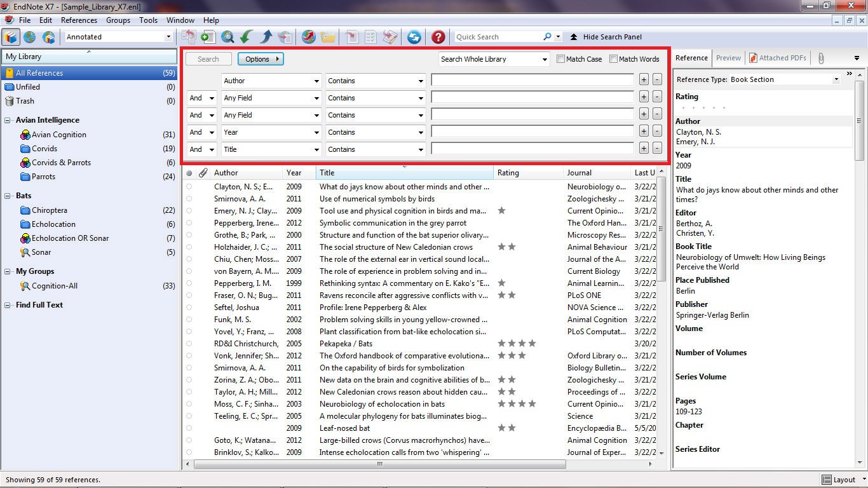Image resolution: width=868 pixels, height=488 pixels.
Task: Open EndNote Help red question icon
Action: point(438,37)
